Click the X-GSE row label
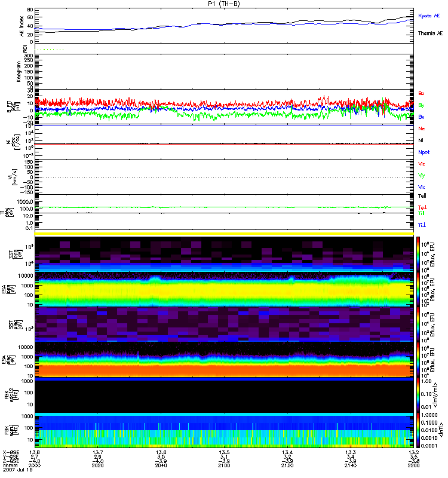Screen dimensions: 448x478 [x=11, y=452]
